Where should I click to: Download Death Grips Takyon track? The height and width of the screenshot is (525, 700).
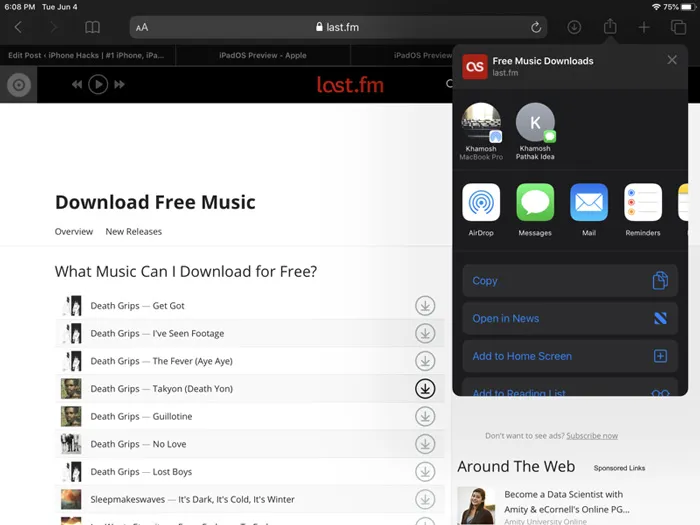coord(425,388)
